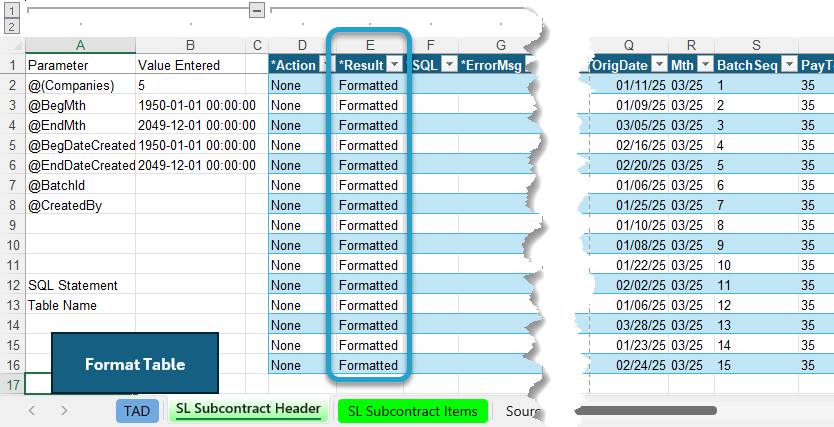
Task: Click BatchSeq cell with value 15
Action: 756,365
